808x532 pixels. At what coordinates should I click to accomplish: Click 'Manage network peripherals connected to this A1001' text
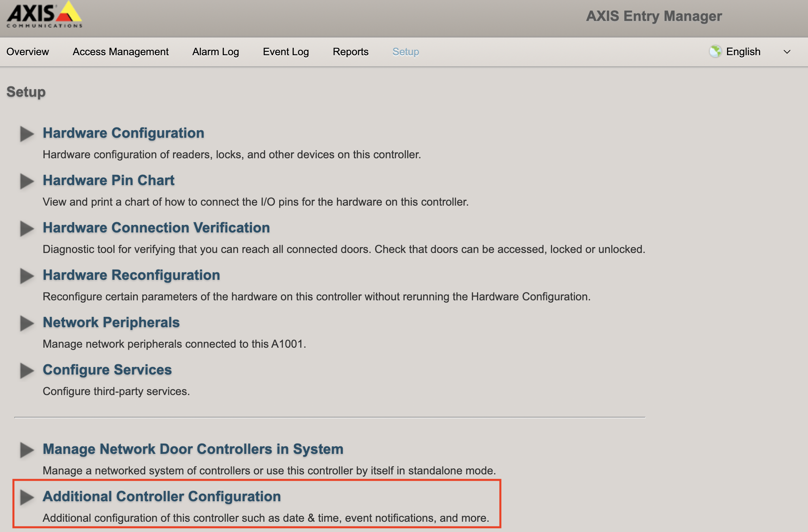coord(174,344)
